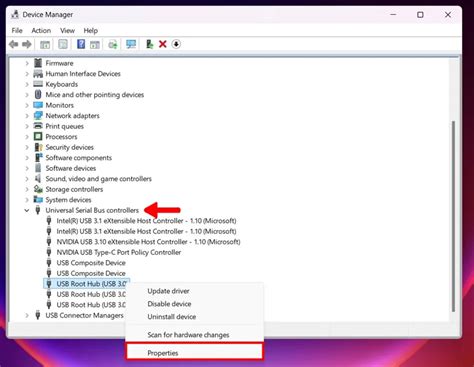Click the Device Manager title bar icon
Viewport: 474px width, 367px height.
coord(15,14)
